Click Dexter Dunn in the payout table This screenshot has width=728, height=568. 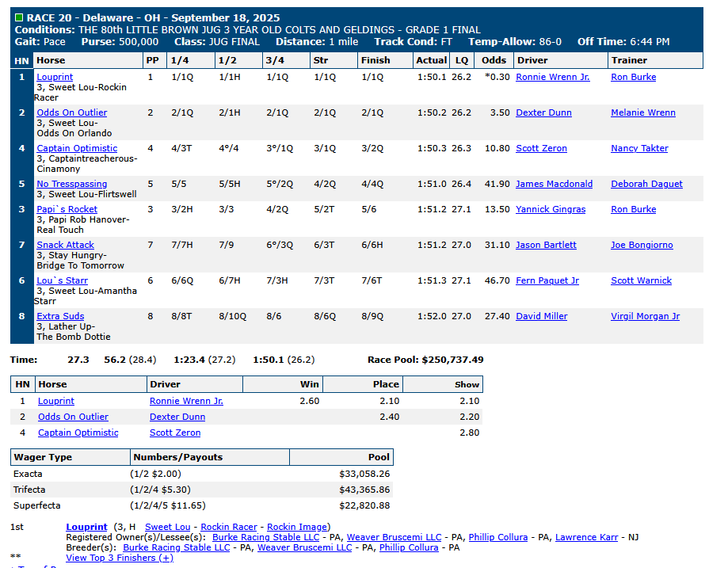pos(174,417)
